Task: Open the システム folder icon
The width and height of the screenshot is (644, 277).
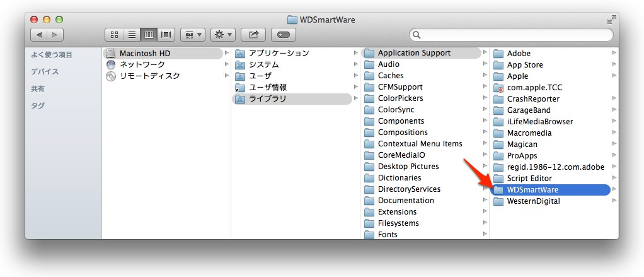Action: [x=240, y=64]
